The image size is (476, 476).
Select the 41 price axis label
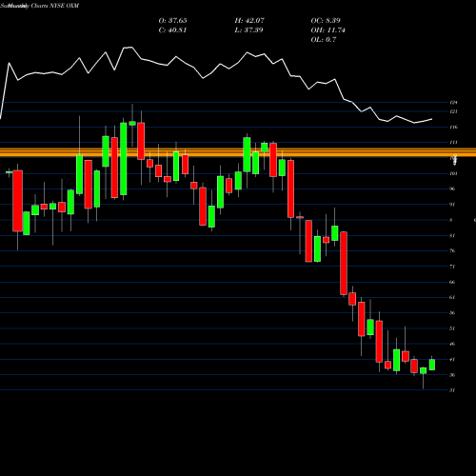pyautogui.click(x=452, y=360)
